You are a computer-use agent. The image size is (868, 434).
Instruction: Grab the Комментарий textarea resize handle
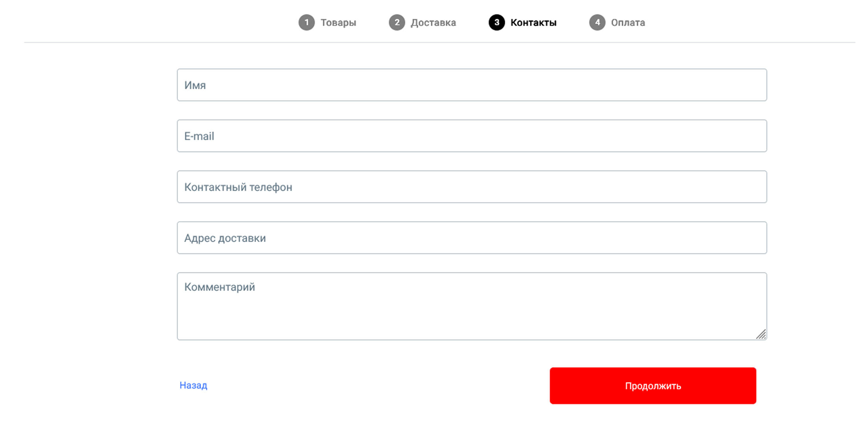click(761, 335)
